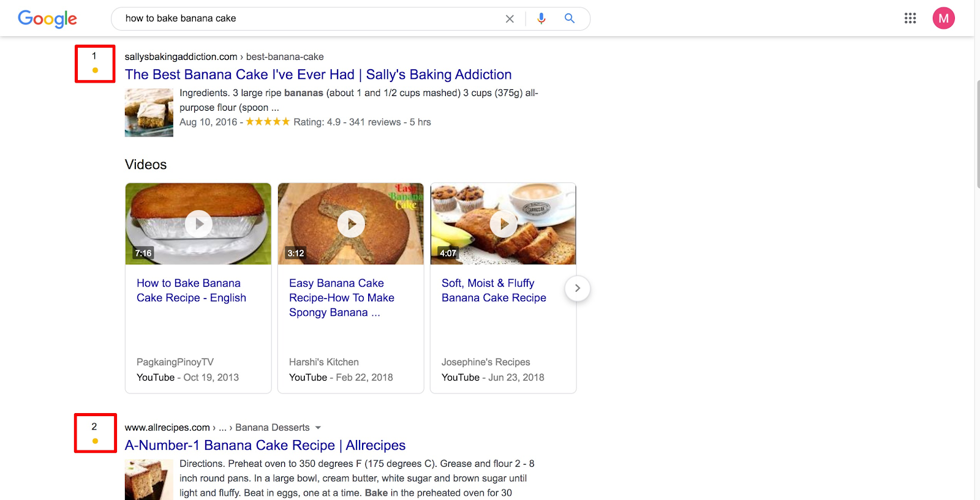Show more videos with the carousel arrow

pos(577,288)
